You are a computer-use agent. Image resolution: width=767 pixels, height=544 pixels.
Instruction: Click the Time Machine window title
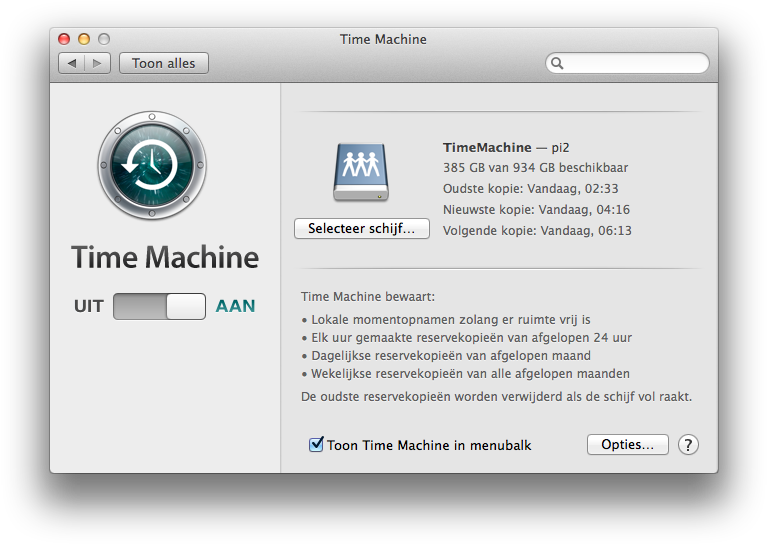(383, 39)
